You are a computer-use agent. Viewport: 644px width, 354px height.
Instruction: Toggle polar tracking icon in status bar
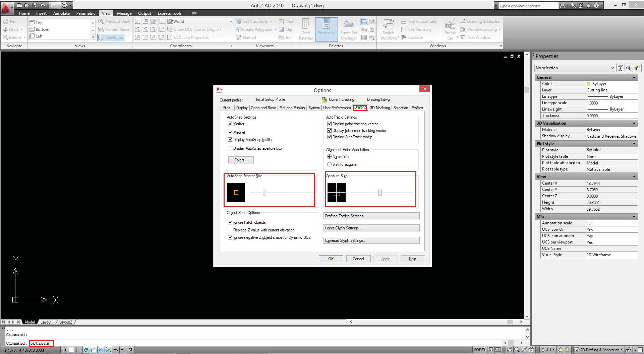pyautogui.click(x=86, y=350)
